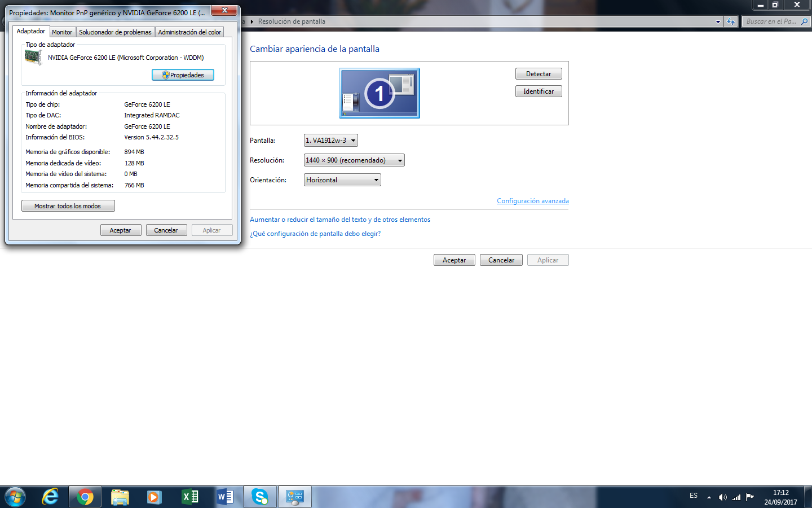Screen dimensions: 812x508
Task: Click 766 MB shared system memory
Action: pyautogui.click(x=134, y=185)
